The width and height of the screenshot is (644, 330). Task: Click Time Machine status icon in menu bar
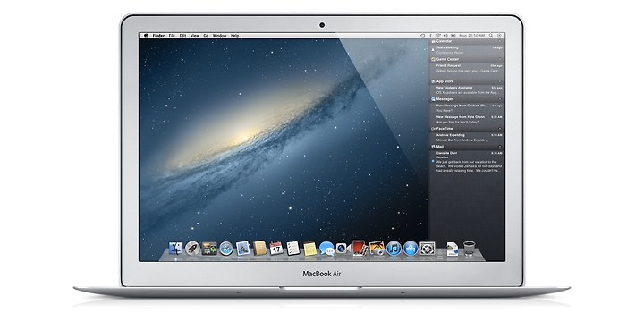[422, 36]
